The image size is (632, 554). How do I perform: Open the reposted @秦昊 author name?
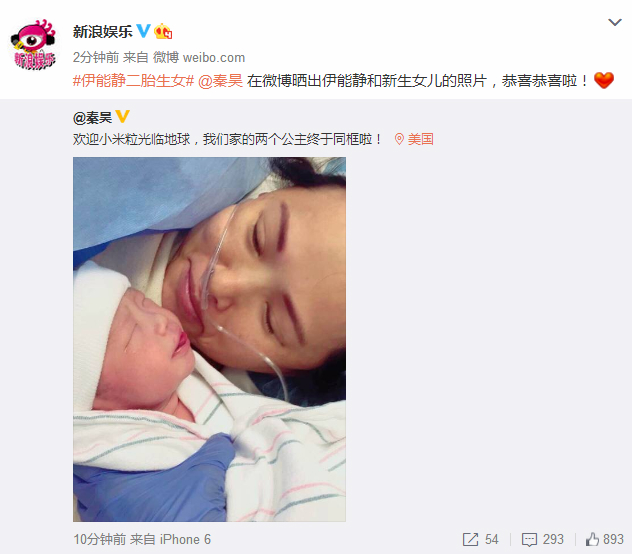click(x=93, y=118)
